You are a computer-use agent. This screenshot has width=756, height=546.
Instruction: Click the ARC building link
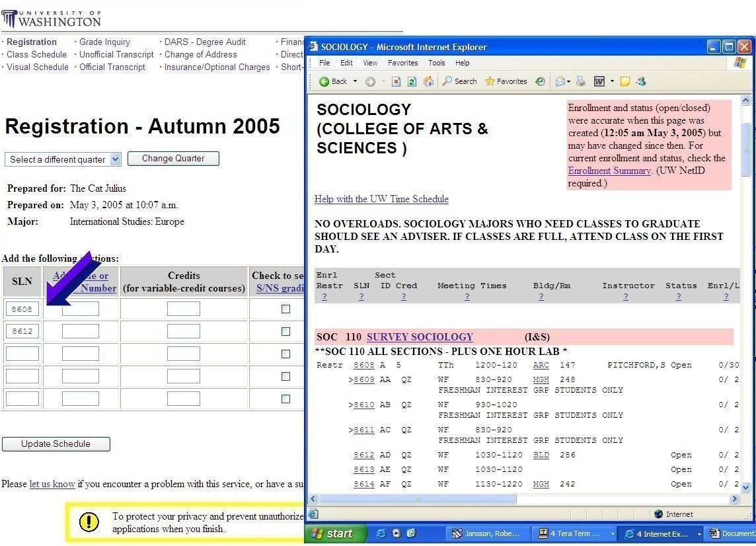(x=541, y=365)
